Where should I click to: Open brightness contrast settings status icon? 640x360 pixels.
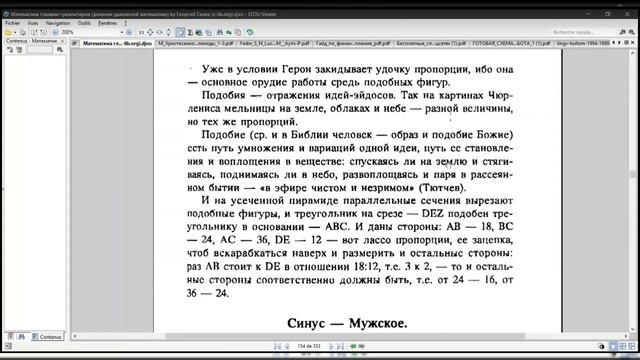click(601, 346)
